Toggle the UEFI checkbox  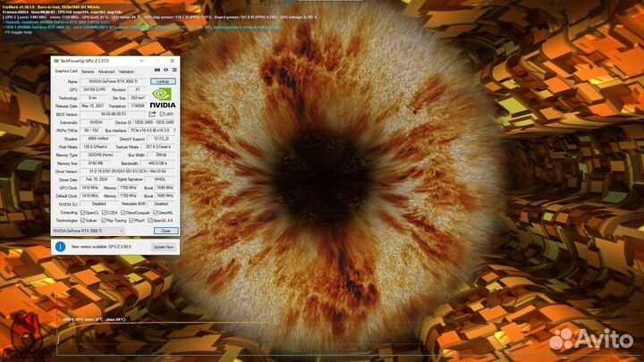tap(161, 114)
